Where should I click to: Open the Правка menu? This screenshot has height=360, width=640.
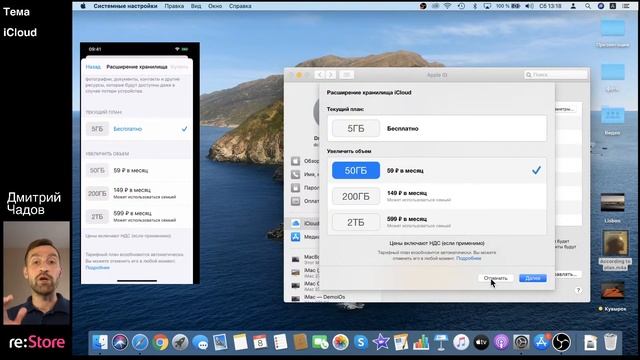pos(174,6)
